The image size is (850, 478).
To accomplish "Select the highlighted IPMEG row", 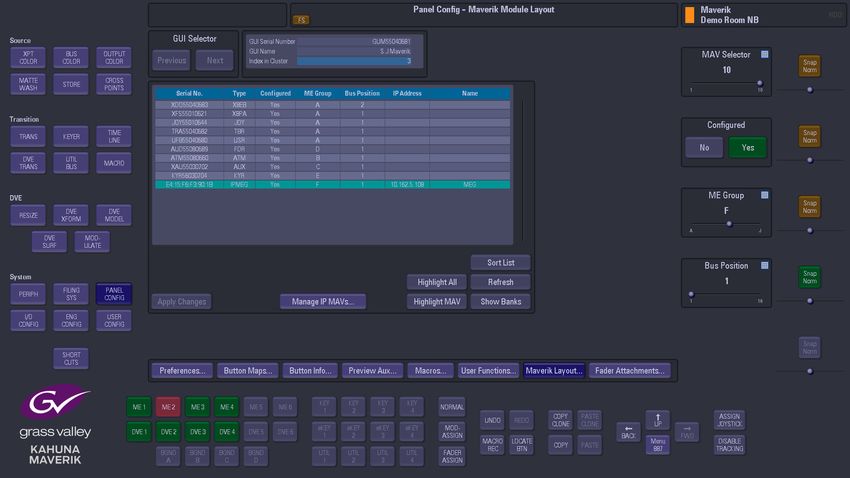I will click(332, 185).
